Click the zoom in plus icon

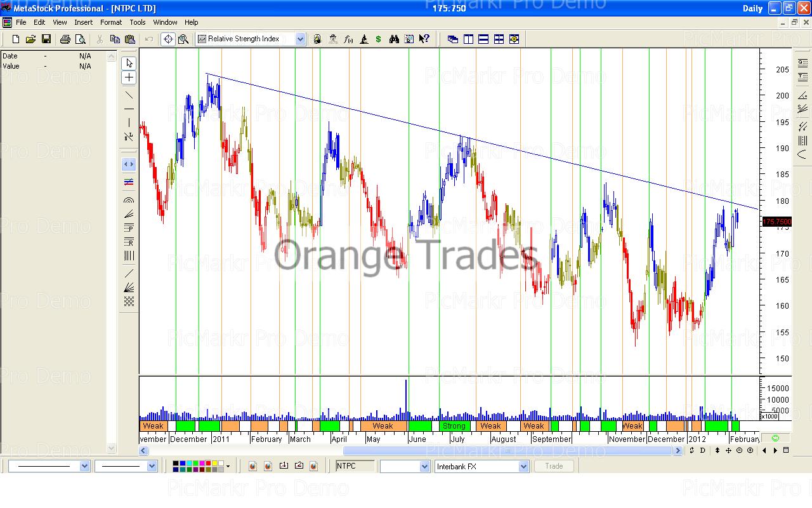pos(750,451)
